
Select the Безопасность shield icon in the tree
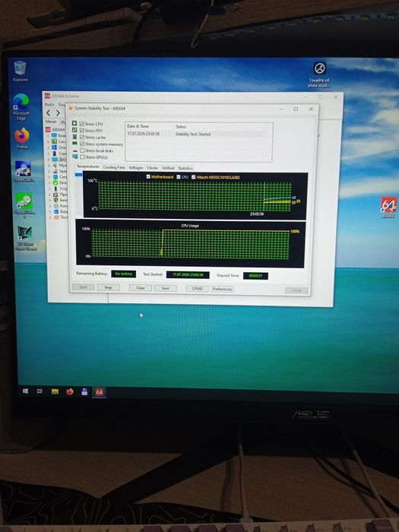pyautogui.click(x=56, y=200)
